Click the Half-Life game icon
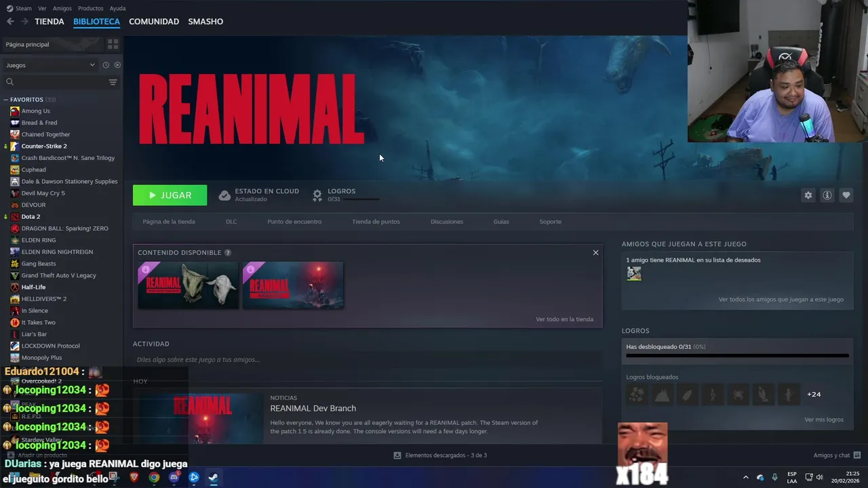Viewport: 868px width, 488px height. point(15,287)
